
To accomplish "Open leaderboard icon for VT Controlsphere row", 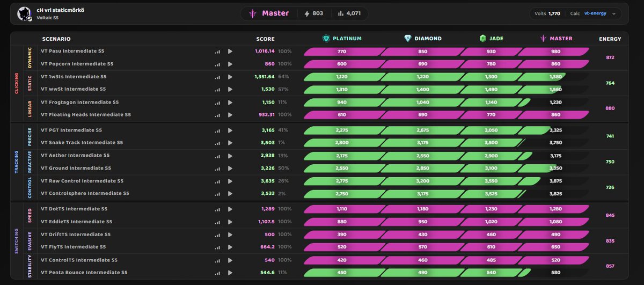I will 217,193.
